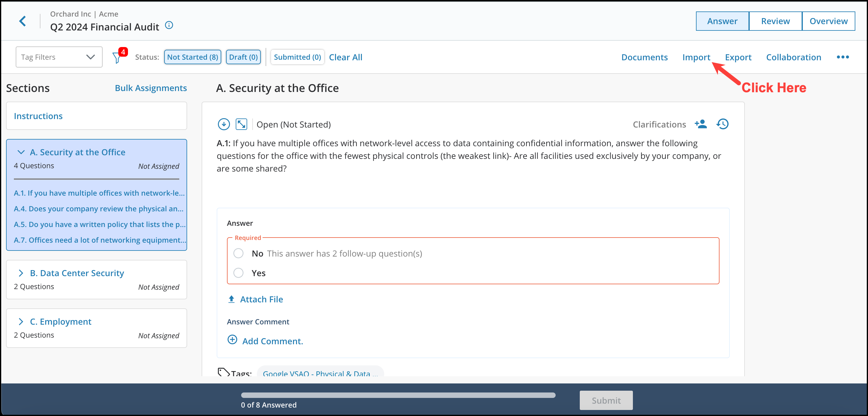
Task: Select the Yes answer option
Action: pyautogui.click(x=238, y=273)
